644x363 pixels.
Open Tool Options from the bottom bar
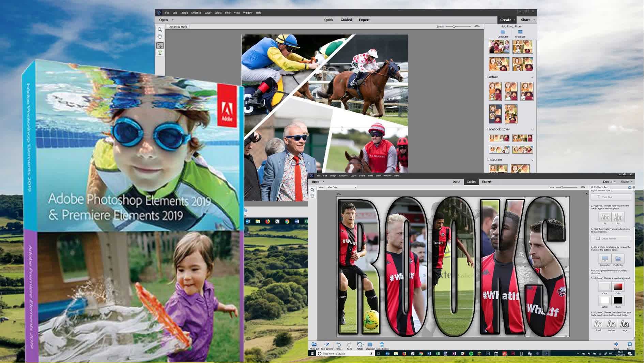(x=327, y=346)
